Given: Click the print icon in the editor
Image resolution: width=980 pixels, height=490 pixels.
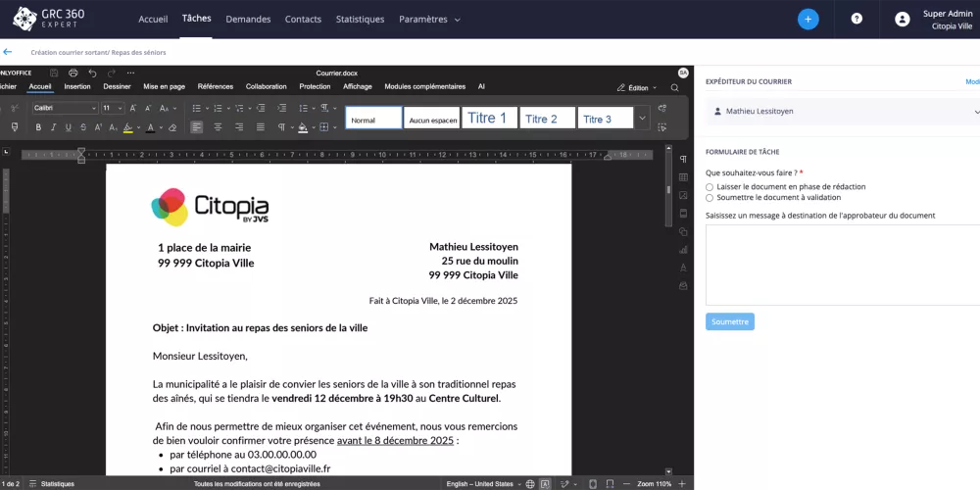Looking at the screenshot, I should tap(72, 73).
